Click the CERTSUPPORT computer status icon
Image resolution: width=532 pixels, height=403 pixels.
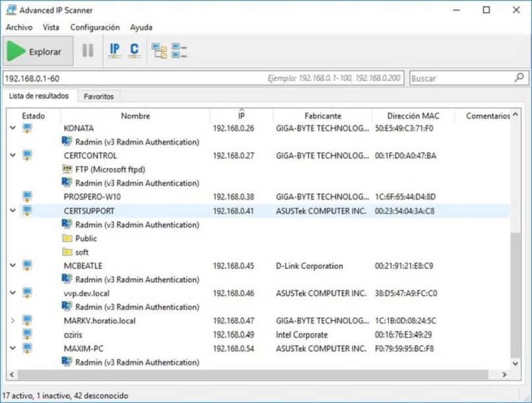coord(27,211)
